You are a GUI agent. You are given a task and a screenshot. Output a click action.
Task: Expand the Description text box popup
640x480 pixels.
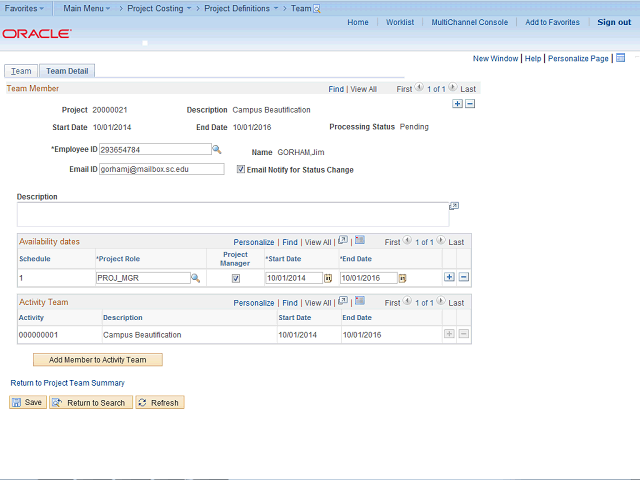[454, 206]
